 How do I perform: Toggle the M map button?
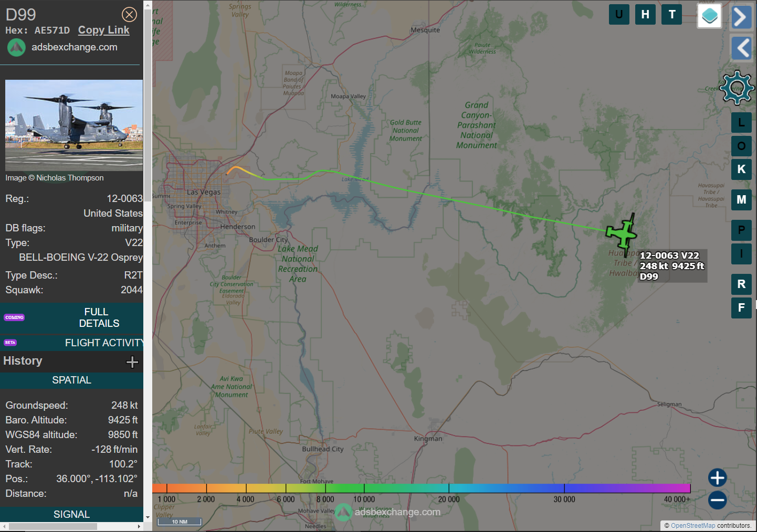741,200
